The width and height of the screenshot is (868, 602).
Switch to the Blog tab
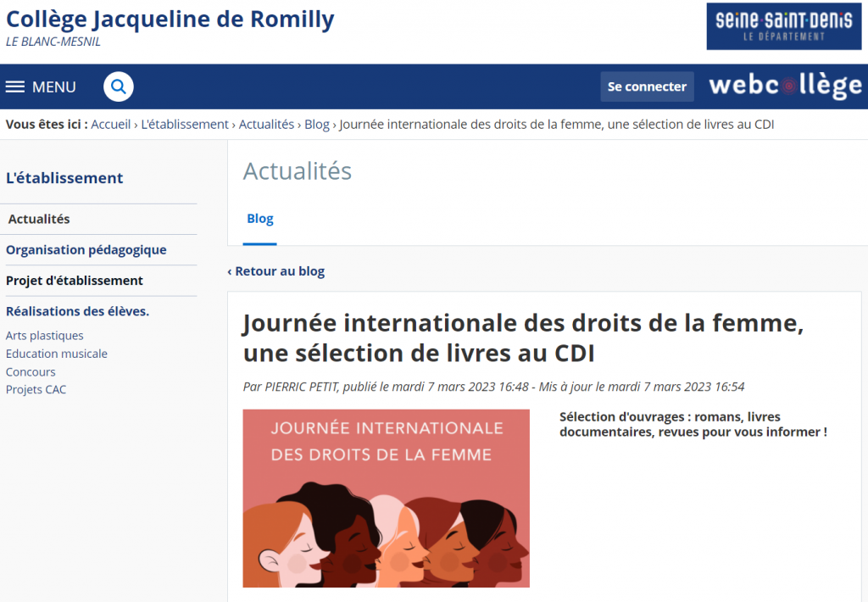coord(259,219)
